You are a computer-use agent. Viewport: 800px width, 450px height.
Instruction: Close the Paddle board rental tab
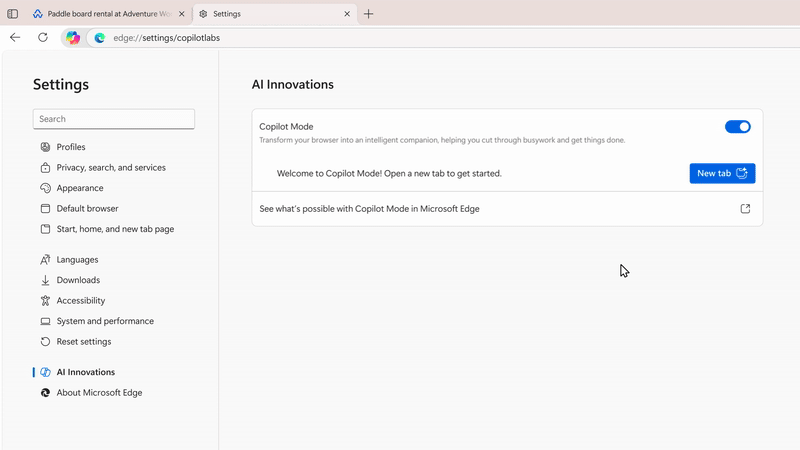[x=181, y=14]
